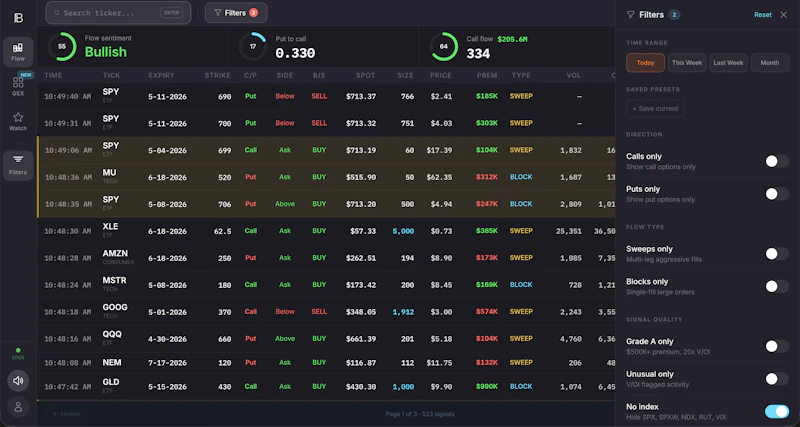Select the This Week time range

[687, 63]
